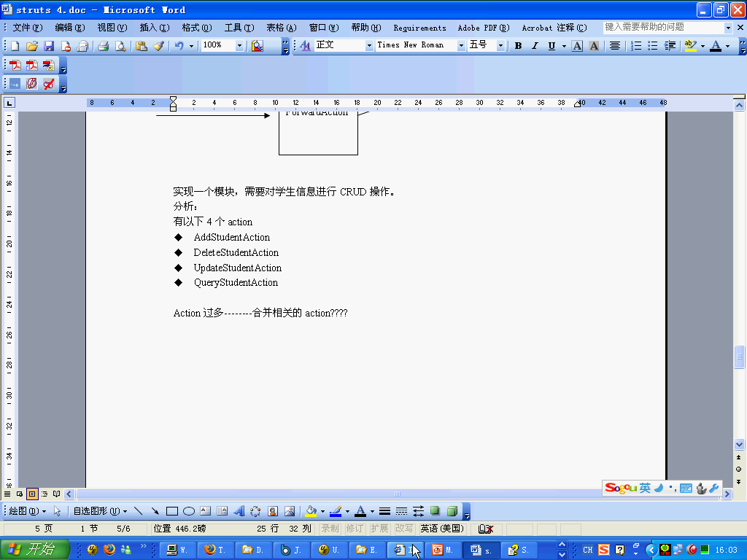Pick fill color paint bucket

(311, 511)
